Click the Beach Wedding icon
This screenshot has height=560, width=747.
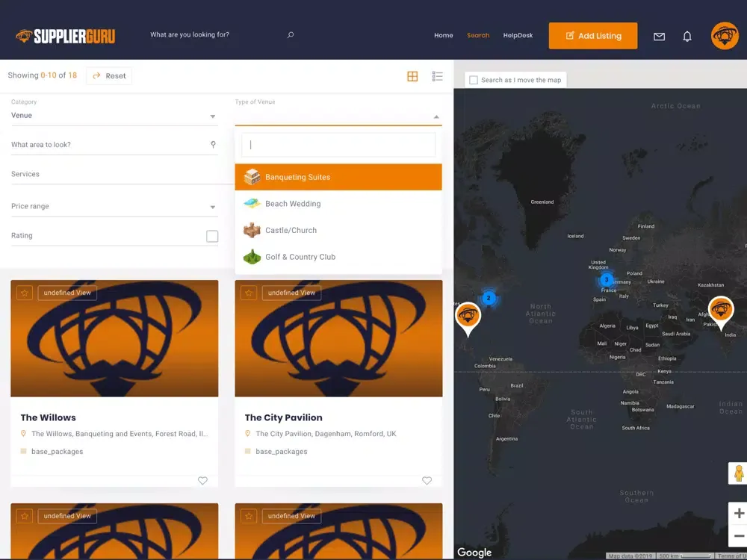pyautogui.click(x=252, y=203)
